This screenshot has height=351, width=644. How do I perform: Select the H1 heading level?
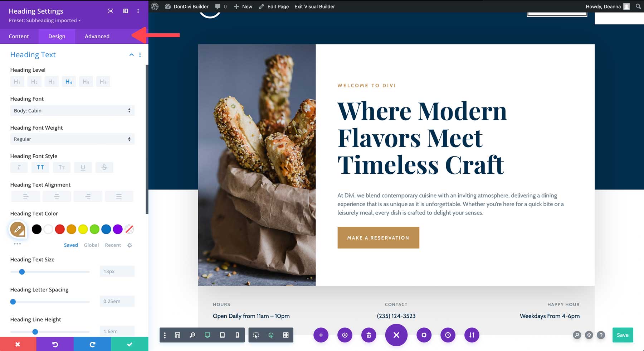coord(17,81)
